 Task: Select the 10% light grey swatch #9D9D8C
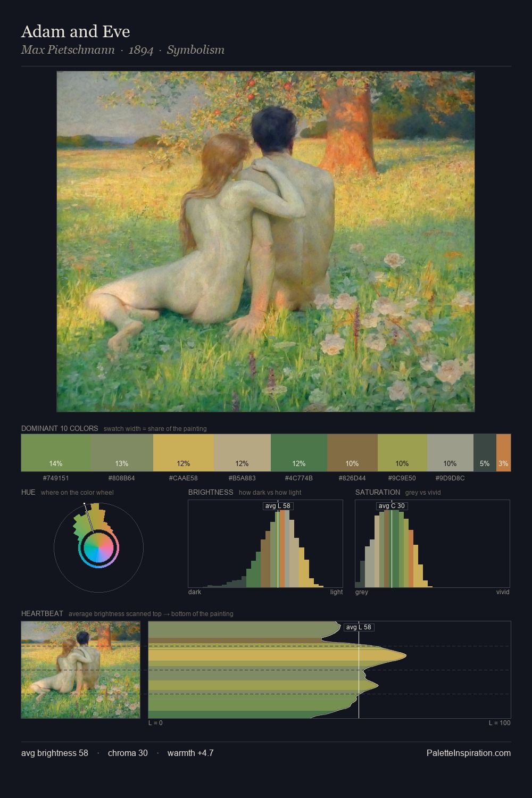point(450,453)
